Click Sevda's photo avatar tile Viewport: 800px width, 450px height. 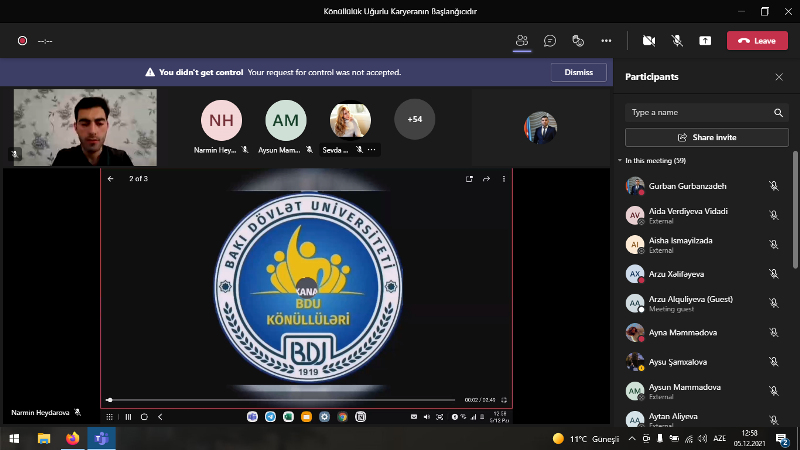(x=350, y=120)
